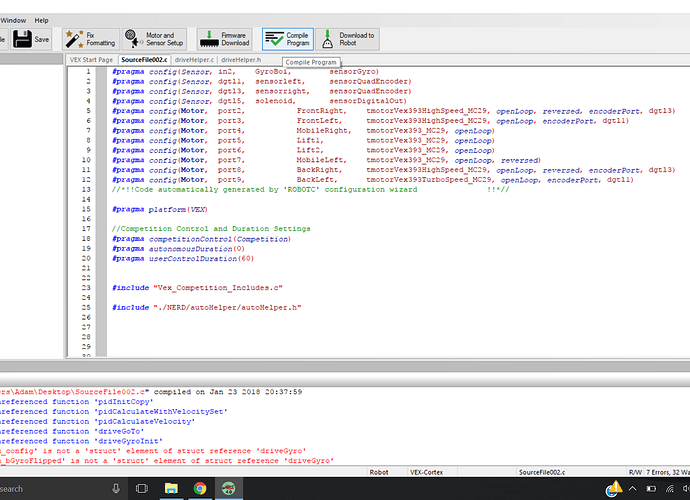This screenshot has height=500, width=690.
Task: Click the FrontRight motor config line
Action: pyautogui.click(x=393, y=111)
